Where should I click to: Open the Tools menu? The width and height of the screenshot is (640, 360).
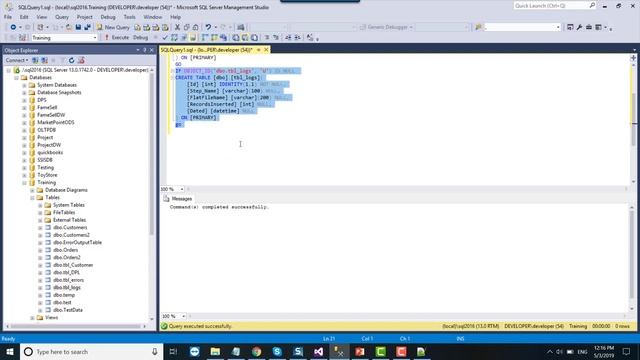(x=129, y=17)
